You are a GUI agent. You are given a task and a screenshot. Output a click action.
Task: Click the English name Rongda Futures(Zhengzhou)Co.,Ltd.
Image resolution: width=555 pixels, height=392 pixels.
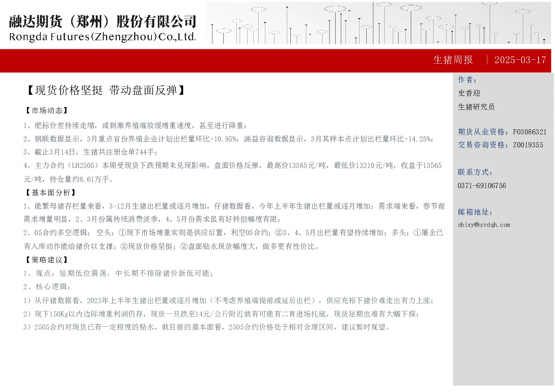point(103,37)
